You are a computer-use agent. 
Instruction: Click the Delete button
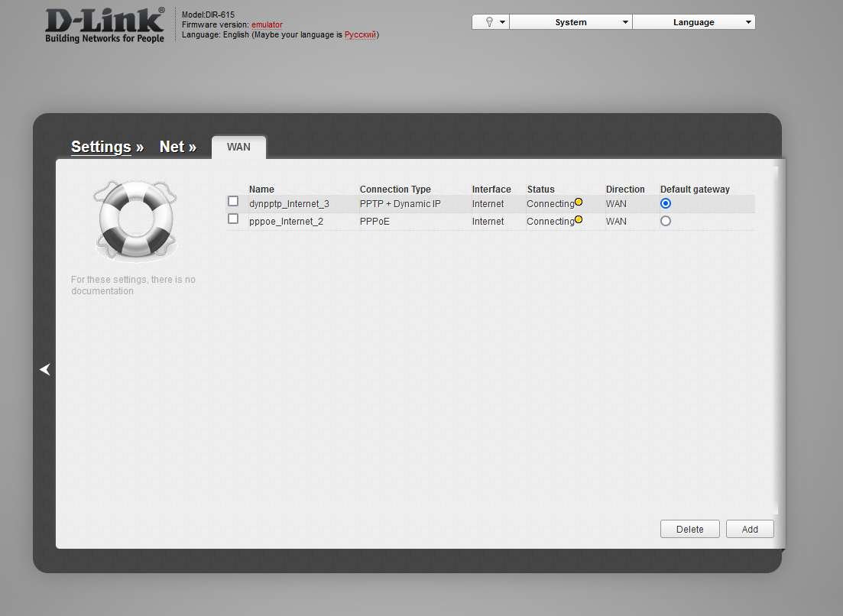click(x=689, y=528)
